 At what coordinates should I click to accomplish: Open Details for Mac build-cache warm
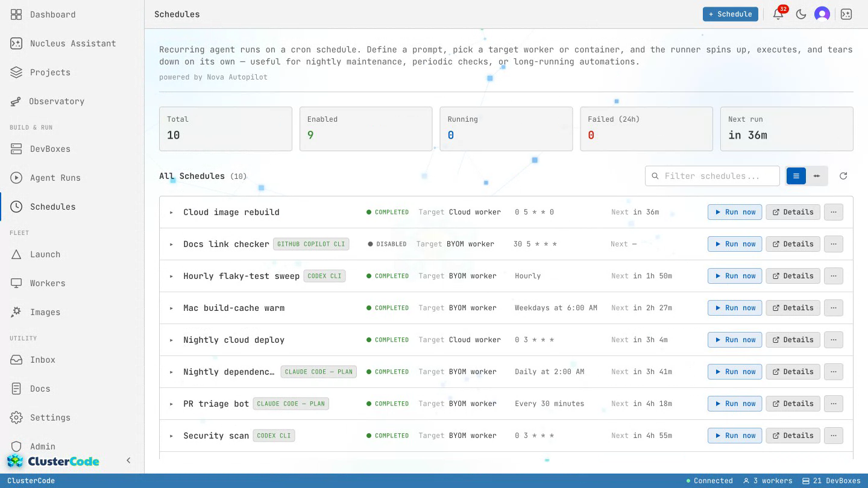click(793, 308)
